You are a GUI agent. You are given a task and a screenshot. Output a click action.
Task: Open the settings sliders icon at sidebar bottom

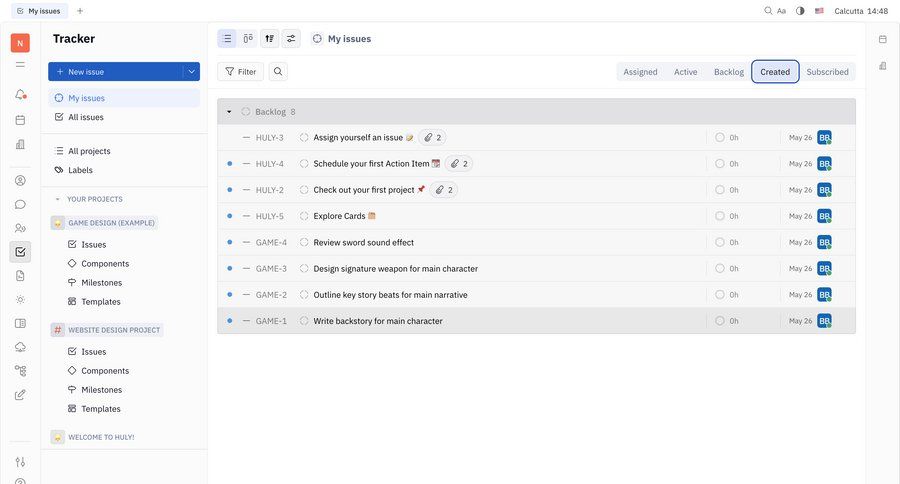pyautogui.click(x=20, y=462)
